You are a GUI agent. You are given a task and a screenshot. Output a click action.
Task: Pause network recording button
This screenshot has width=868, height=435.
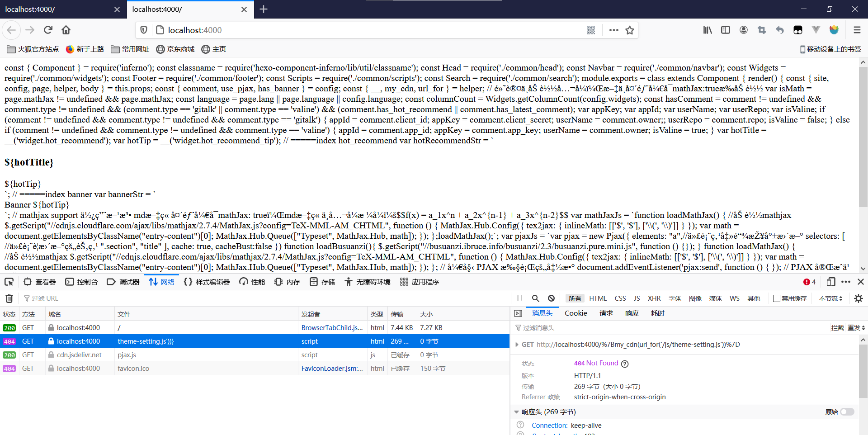520,298
